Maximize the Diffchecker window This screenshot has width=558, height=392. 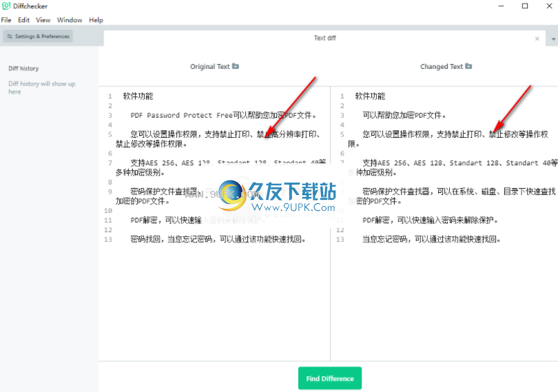click(x=525, y=6)
